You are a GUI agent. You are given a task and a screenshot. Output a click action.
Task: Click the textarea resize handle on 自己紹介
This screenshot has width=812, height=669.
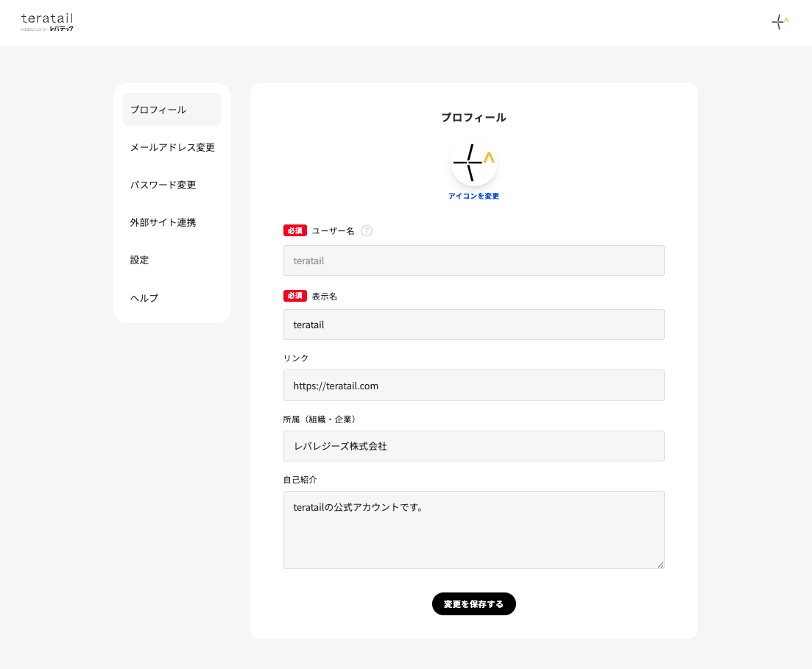click(x=660, y=565)
